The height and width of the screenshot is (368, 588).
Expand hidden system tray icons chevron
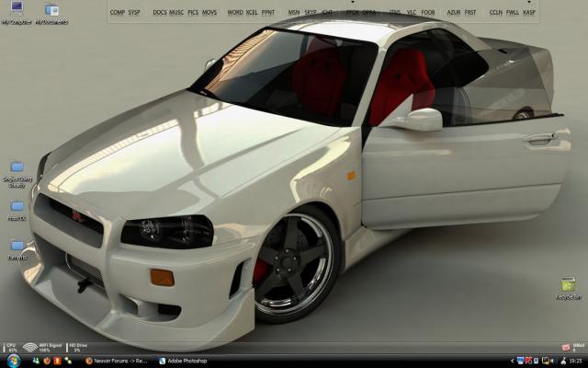click(x=513, y=361)
